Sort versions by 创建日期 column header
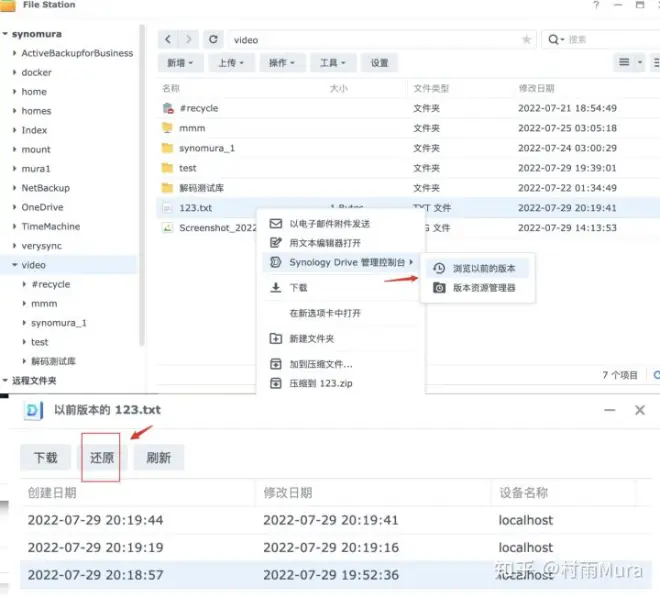This screenshot has height=597, width=660. pyautogui.click(x=52, y=493)
